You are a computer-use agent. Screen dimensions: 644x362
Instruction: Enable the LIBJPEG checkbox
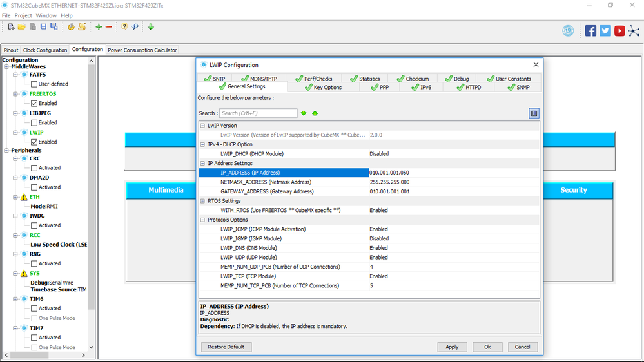(34, 123)
